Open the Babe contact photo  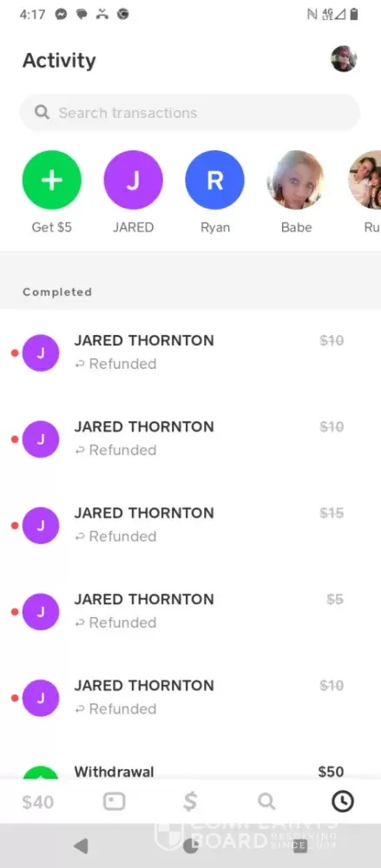coord(296,180)
